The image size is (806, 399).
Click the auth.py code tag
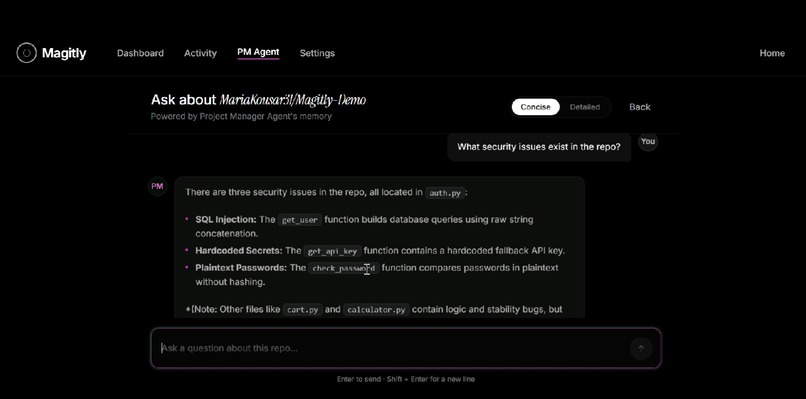coord(445,193)
